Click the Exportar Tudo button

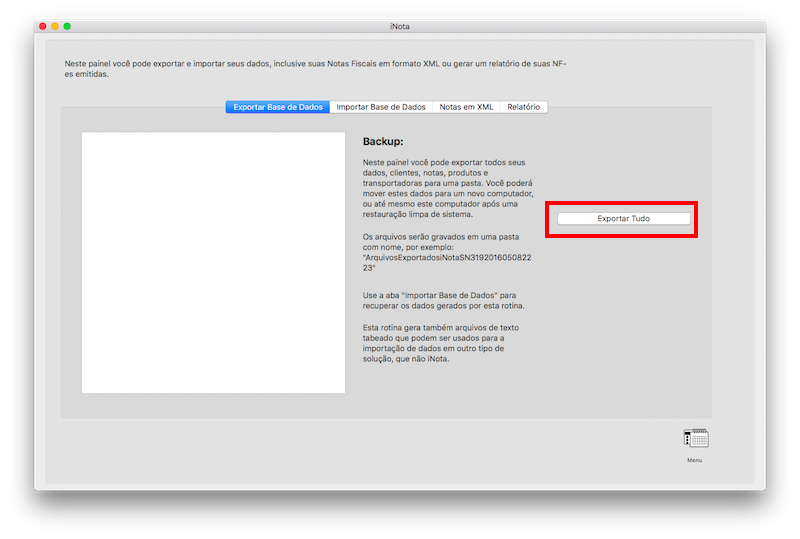623,218
